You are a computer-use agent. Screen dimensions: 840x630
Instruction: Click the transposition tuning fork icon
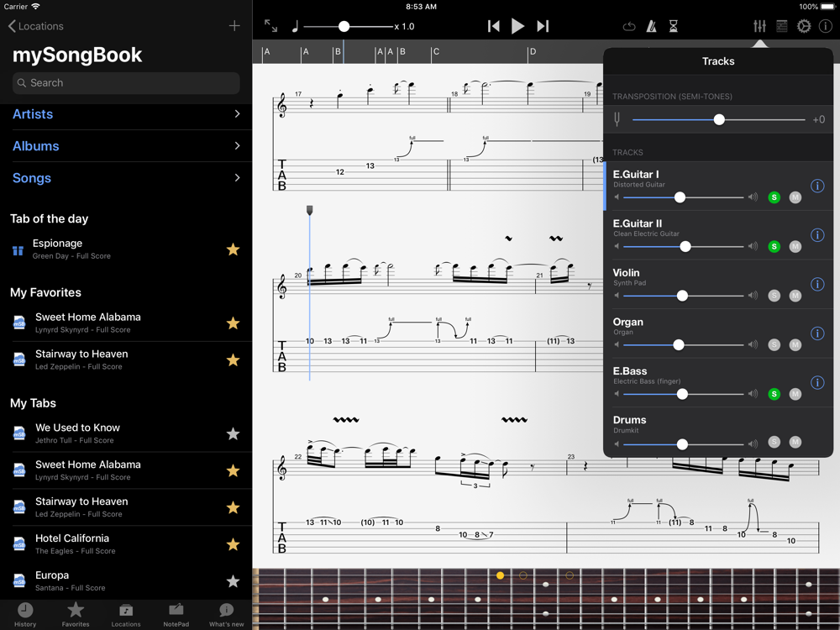pos(617,119)
